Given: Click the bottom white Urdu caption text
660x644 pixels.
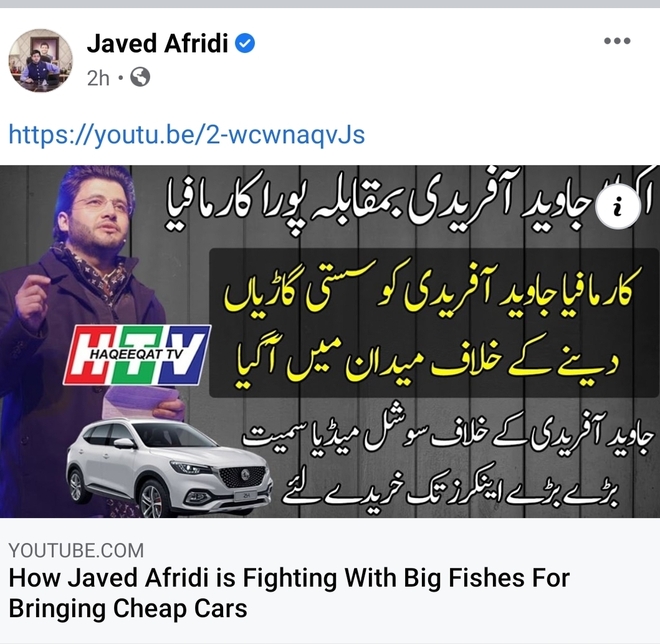Looking at the screenshot, I should [x=448, y=461].
